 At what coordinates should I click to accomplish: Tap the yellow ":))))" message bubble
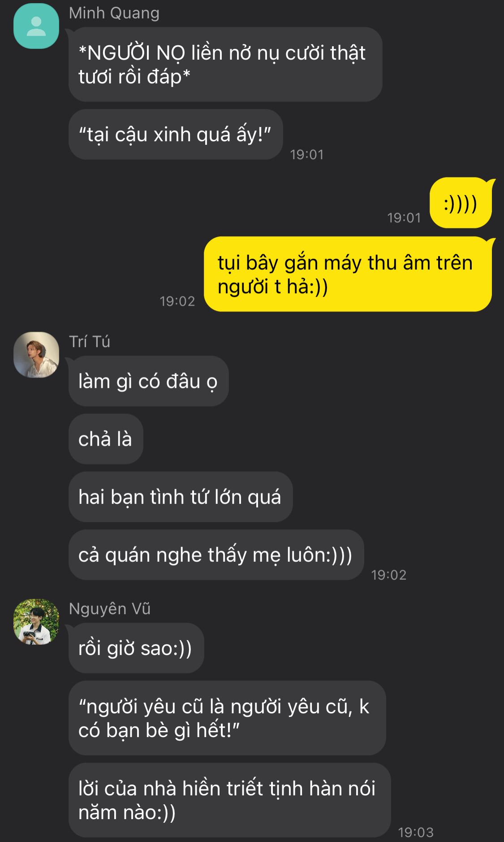[461, 203]
